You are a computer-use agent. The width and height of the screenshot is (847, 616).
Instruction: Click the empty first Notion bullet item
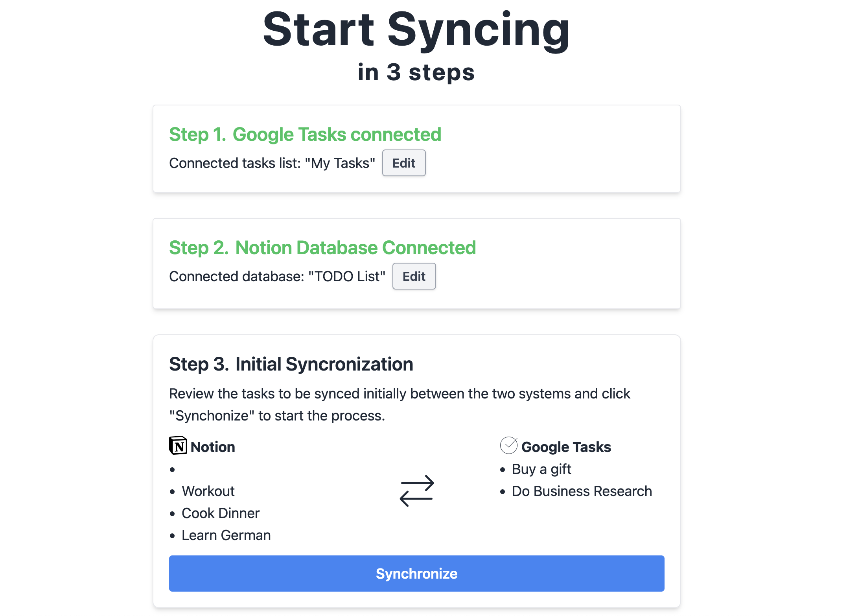tap(172, 469)
